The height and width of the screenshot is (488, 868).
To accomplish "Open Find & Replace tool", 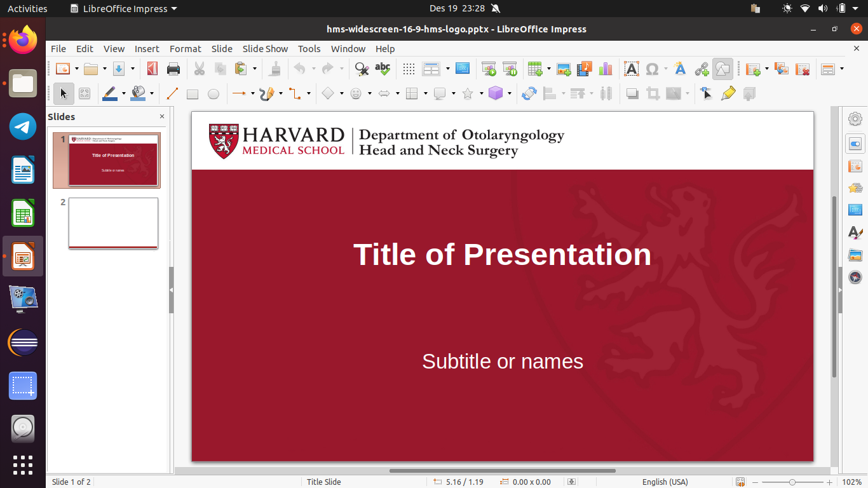I will click(362, 69).
